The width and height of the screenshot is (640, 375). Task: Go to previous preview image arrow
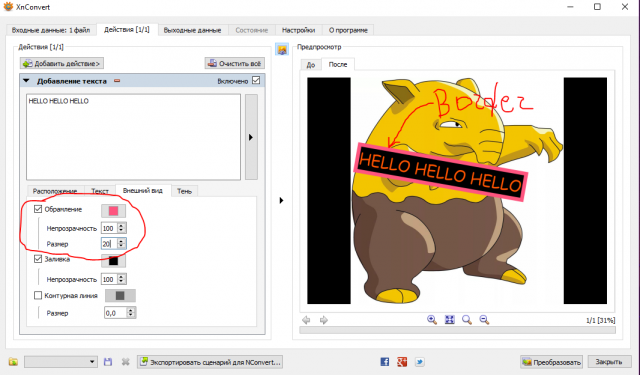(x=306, y=320)
